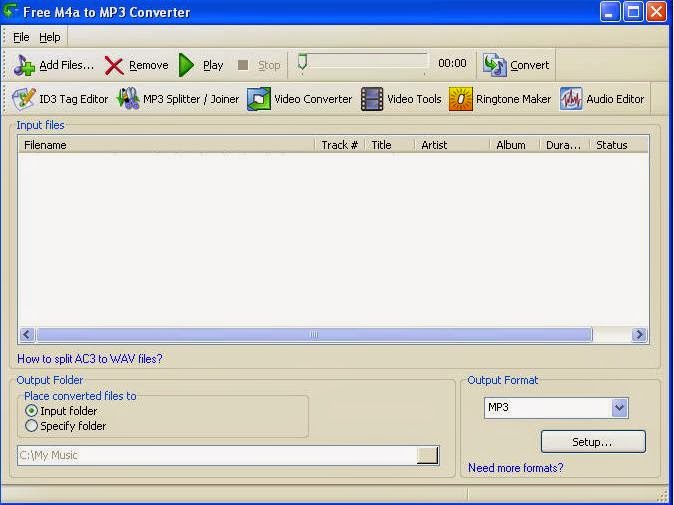Click the C:\My Music path field
This screenshot has height=505, width=674.
click(x=217, y=455)
